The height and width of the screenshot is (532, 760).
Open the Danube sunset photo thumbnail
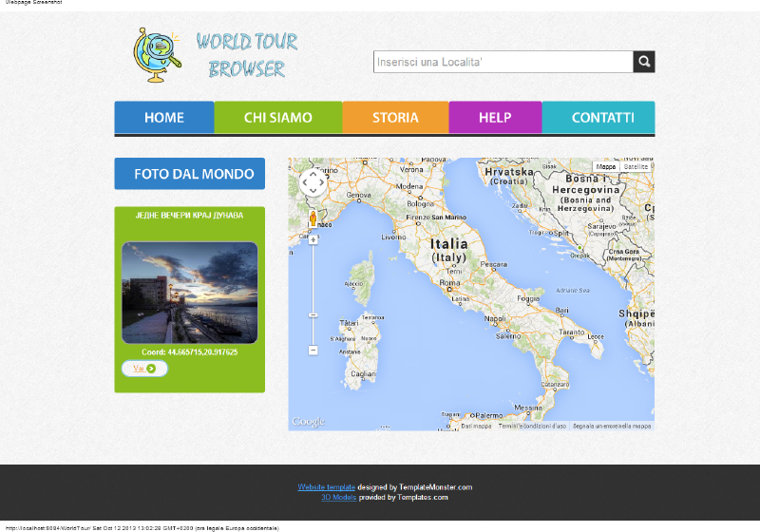189,293
